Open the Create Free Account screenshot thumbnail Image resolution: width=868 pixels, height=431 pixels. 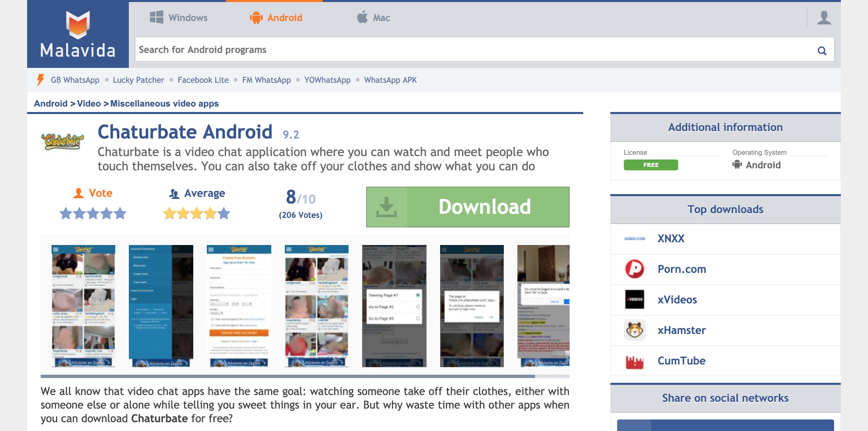tap(239, 306)
